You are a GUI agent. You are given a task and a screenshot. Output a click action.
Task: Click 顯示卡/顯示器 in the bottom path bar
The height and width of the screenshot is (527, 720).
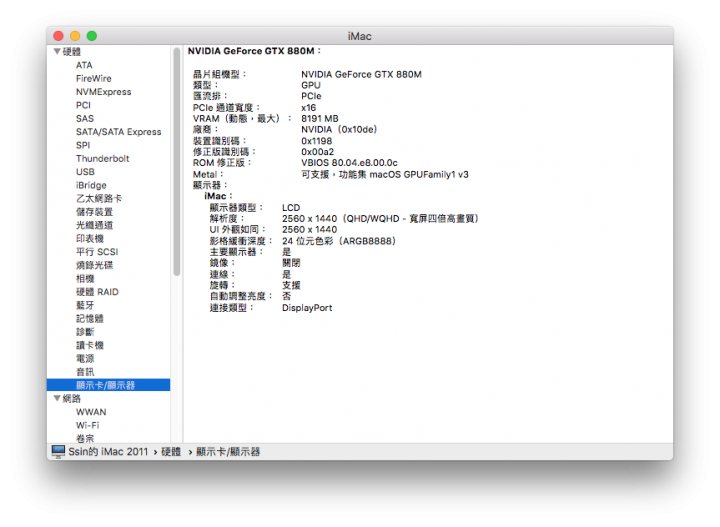228,452
